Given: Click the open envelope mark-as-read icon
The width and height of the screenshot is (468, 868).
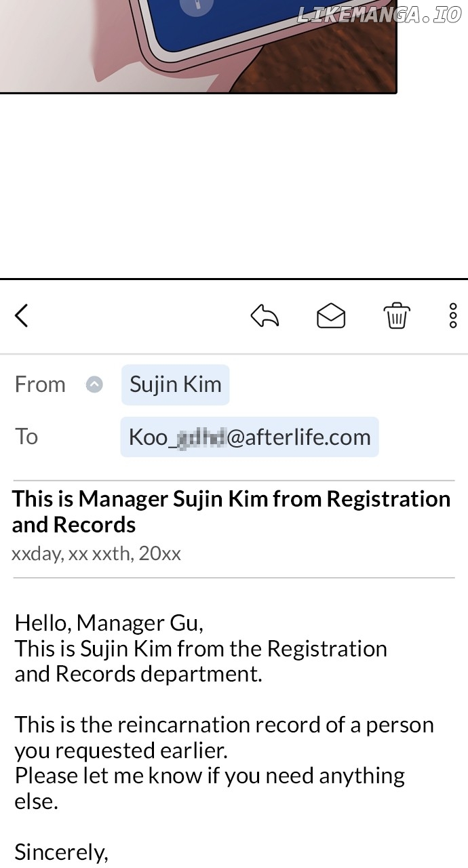Looking at the screenshot, I should click(x=331, y=316).
